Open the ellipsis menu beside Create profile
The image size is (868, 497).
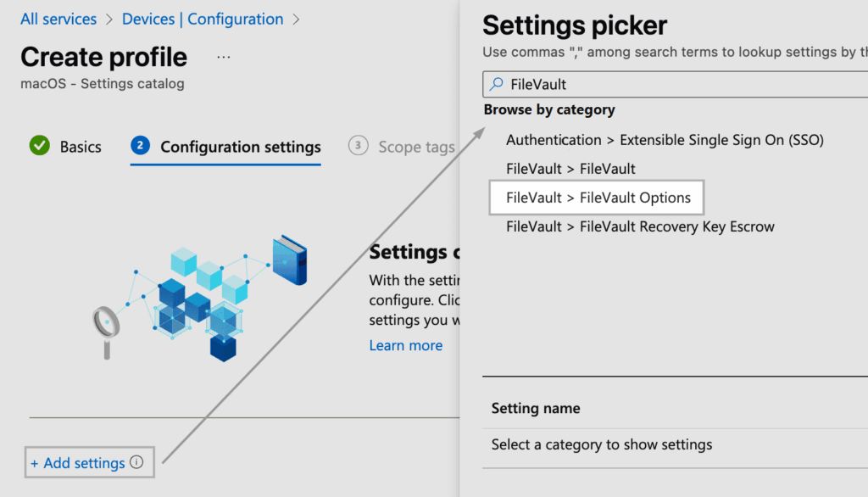point(224,57)
